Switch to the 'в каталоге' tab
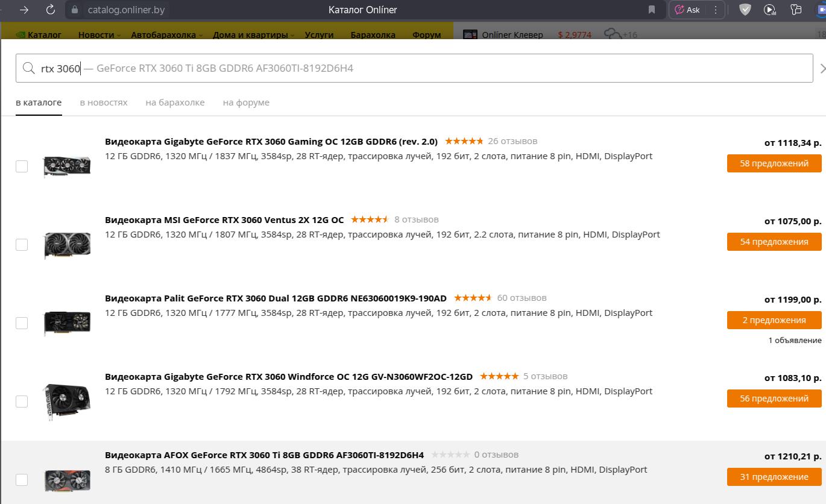The height and width of the screenshot is (504, 826). [39, 102]
